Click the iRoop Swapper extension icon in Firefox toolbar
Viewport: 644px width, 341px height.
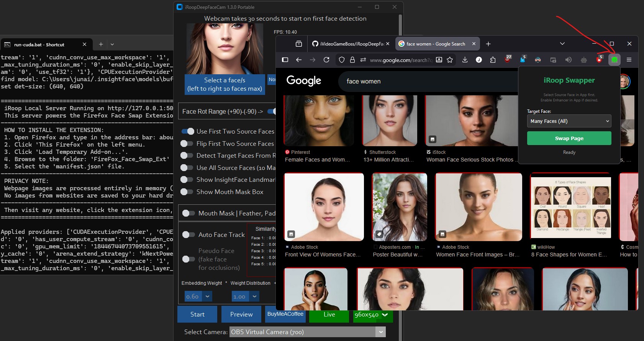614,60
